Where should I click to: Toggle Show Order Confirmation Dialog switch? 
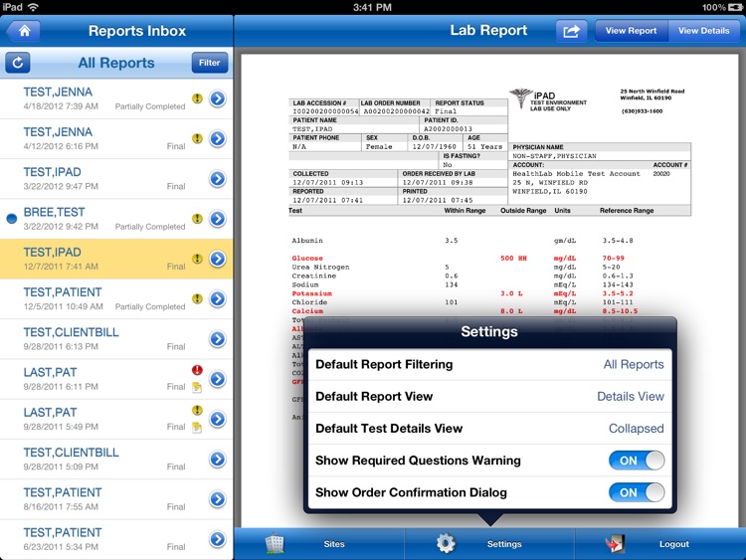pyautogui.click(x=637, y=492)
